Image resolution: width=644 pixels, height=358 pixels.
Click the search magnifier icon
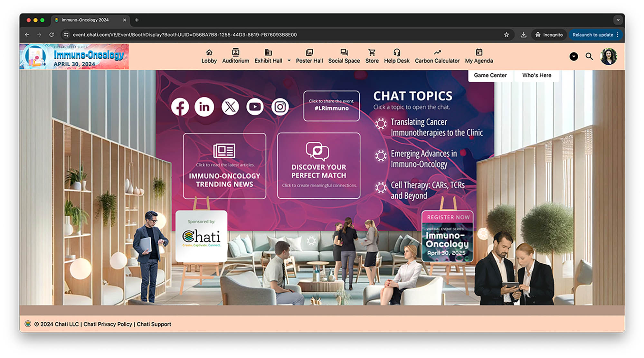(589, 57)
